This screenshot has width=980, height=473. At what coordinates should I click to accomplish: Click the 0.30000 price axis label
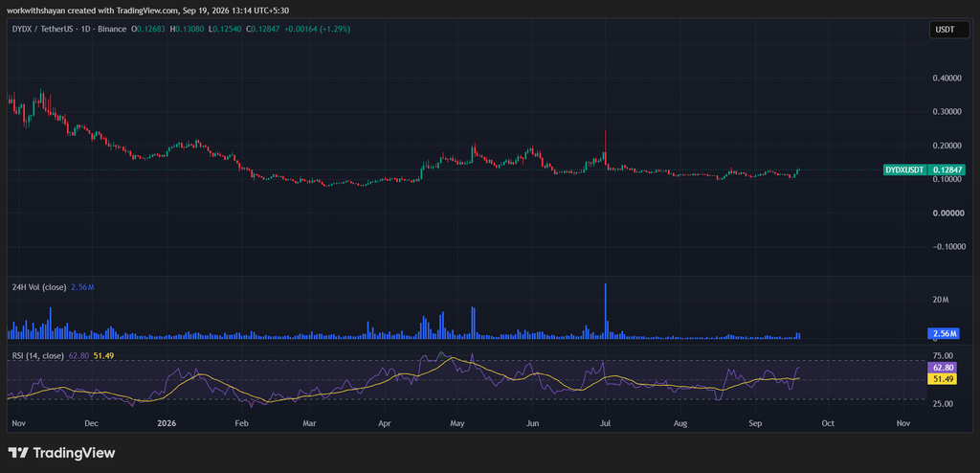[947, 112]
